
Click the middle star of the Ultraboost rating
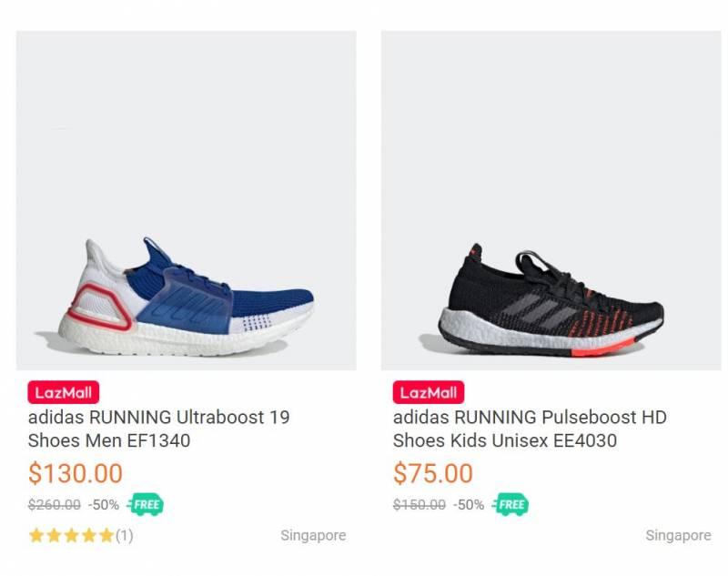coord(72,535)
